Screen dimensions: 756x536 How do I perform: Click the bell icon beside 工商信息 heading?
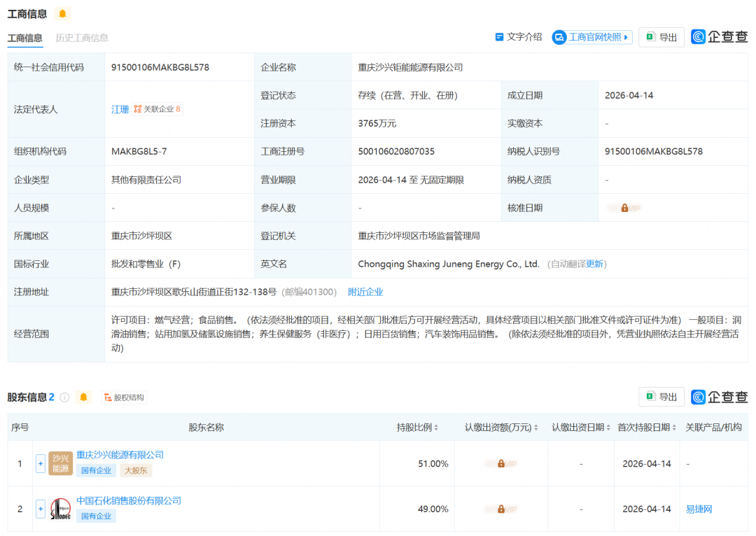pos(62,13)
